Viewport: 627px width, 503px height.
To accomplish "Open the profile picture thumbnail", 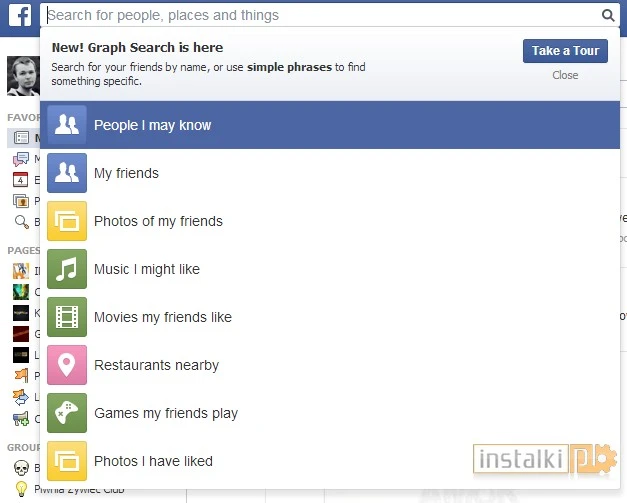I will (23, 76).
